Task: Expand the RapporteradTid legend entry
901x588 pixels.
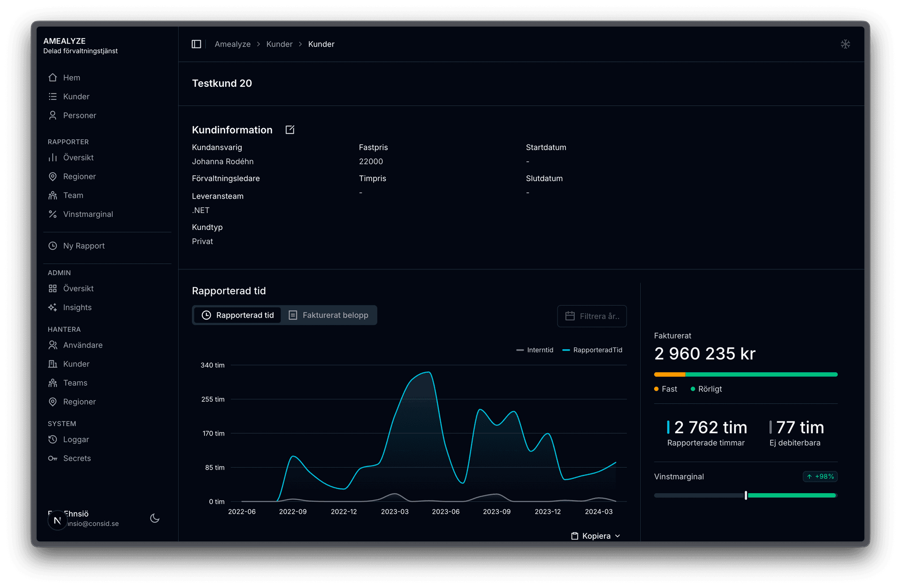Action: (592, 350)
